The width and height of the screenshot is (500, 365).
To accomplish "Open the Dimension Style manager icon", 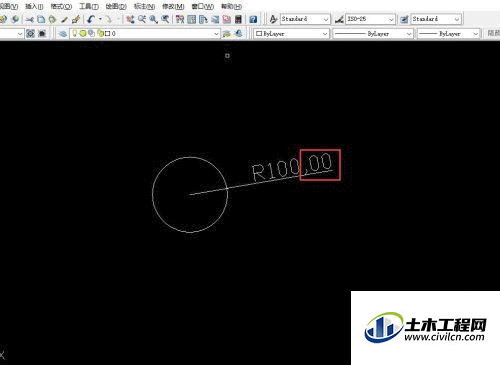I will point(339,19).
